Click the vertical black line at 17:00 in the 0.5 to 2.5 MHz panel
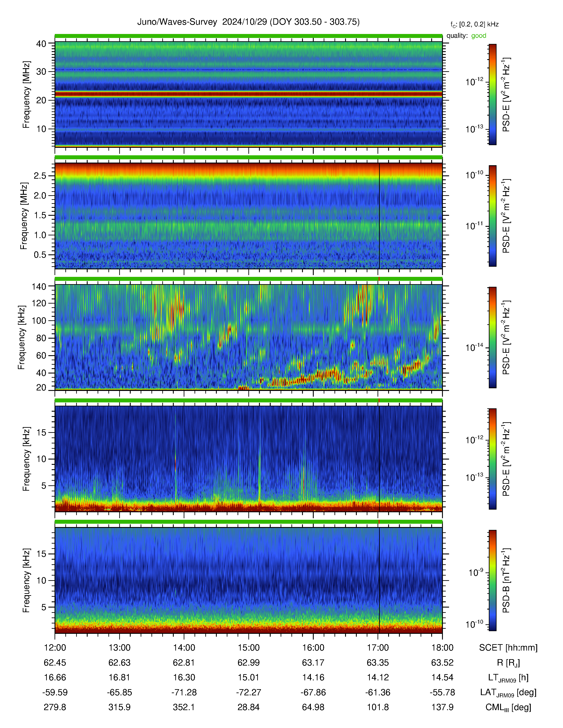Screen dimensions: 563x728 [x=379, y=216]
